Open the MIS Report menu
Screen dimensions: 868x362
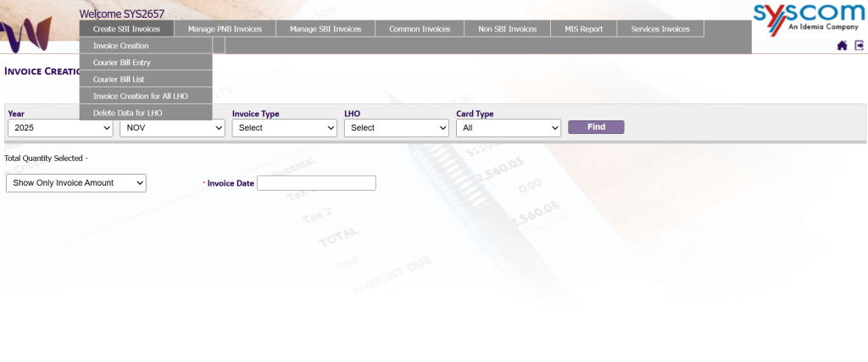(x=583, y=29)
